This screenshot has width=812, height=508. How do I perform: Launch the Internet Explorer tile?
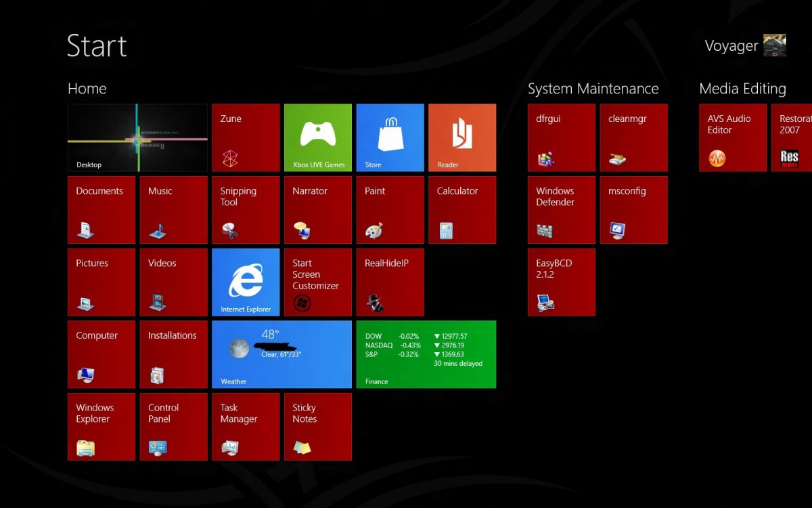246,282
